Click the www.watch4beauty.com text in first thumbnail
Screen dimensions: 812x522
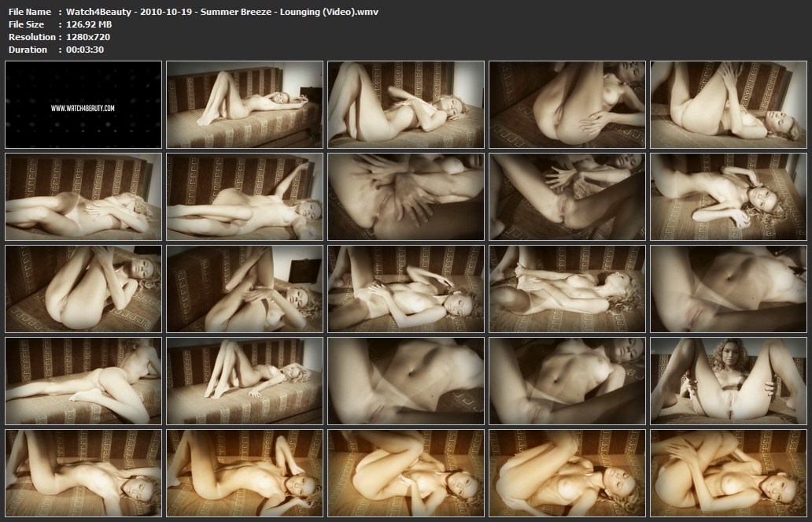pyautogui.click(x=83, y=108)
